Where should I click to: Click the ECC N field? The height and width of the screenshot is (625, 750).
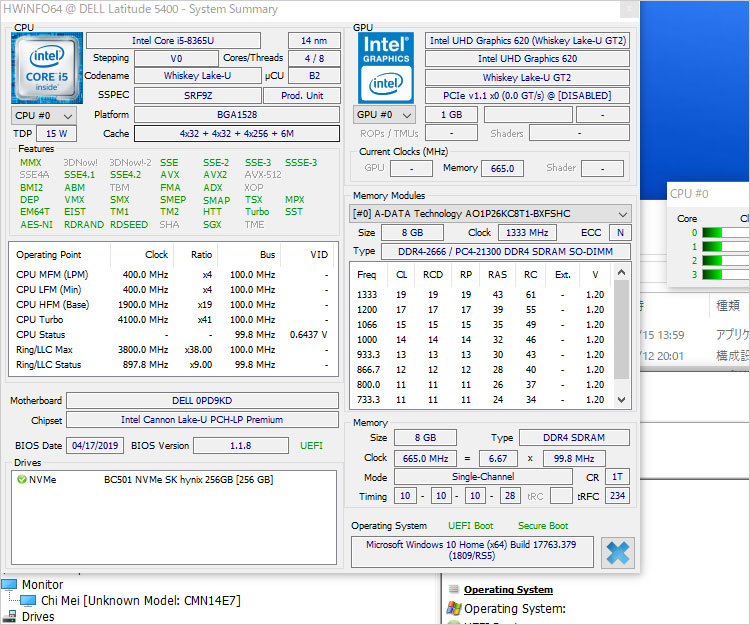click(x=620, y=233)
